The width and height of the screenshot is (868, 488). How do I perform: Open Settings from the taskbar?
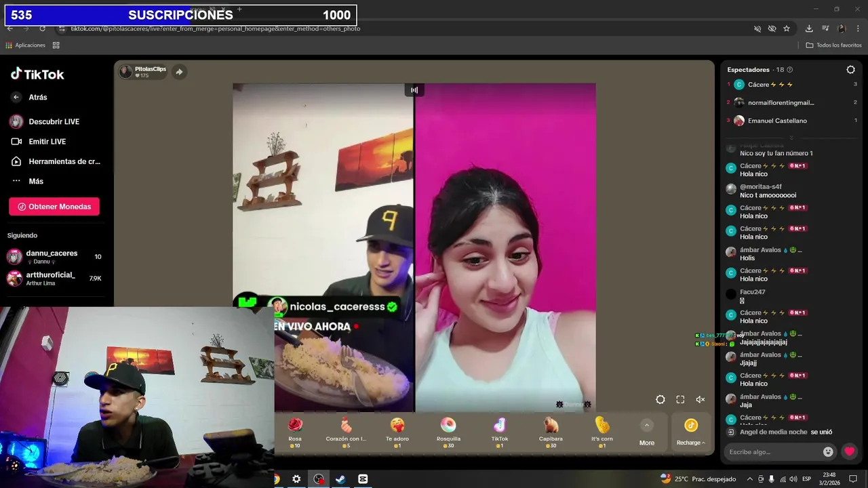click(x=296, y=479)
